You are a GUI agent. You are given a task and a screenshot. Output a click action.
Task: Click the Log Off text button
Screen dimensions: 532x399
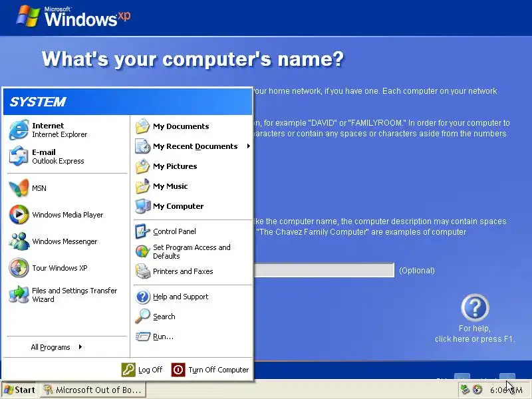[x=150, y=370]
